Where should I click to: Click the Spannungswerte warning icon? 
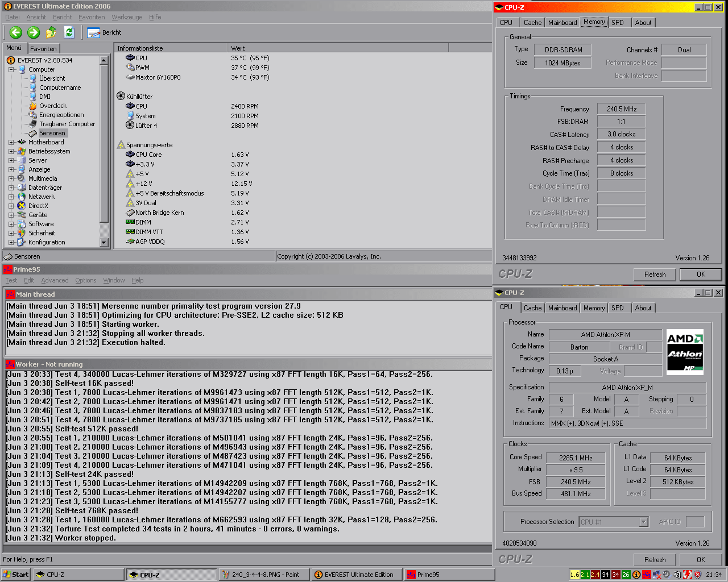tap(121, 145)
